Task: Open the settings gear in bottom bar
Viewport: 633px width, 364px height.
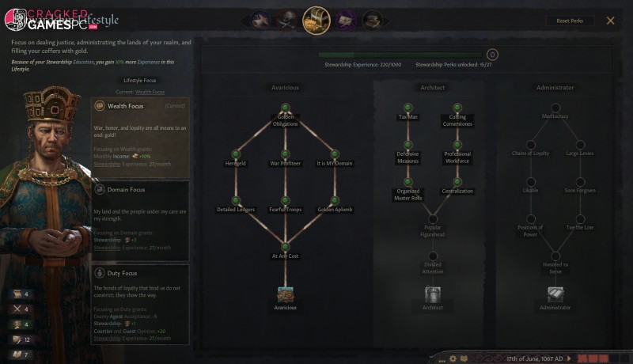Action: tap(453, 358)
